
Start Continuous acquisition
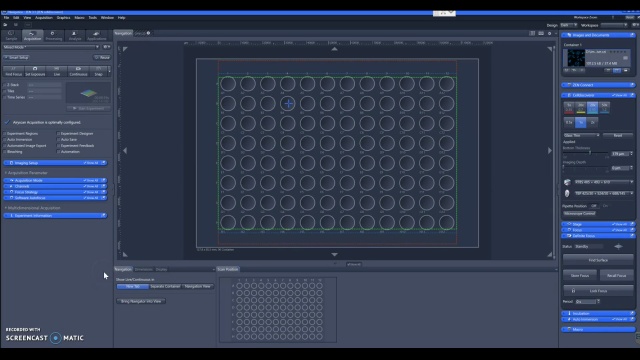78,71
